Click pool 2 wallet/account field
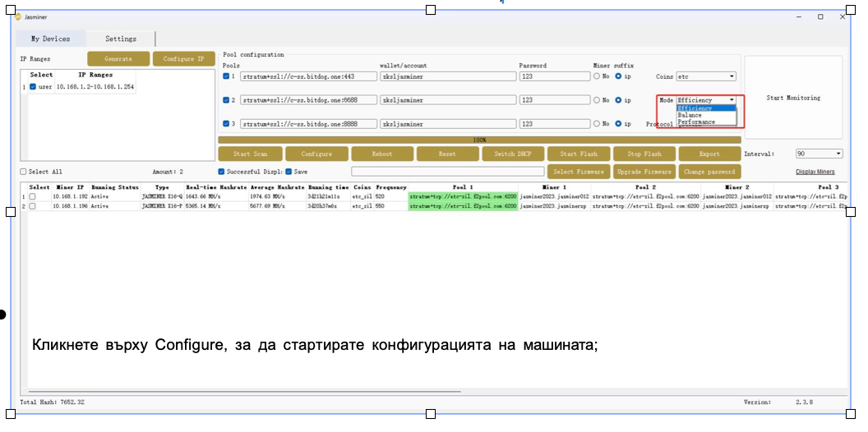The height and width of the screenshot is (432, 868). (x=446, y=100)
